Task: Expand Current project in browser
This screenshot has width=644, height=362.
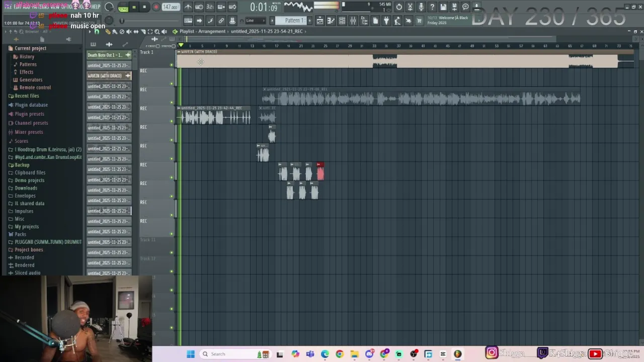Action: coord(30,48)
